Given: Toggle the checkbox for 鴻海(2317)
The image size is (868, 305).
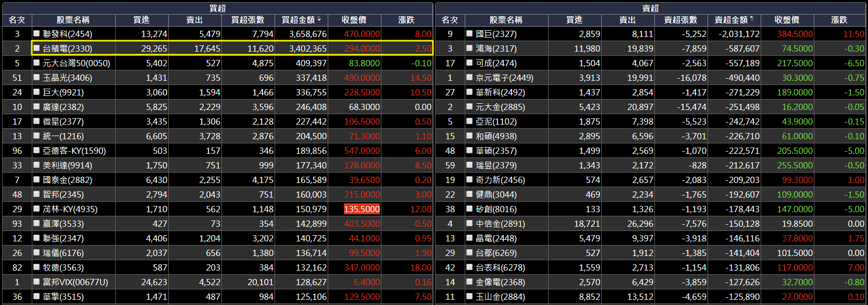Looking at the screenshot, I should click(469, 48).
